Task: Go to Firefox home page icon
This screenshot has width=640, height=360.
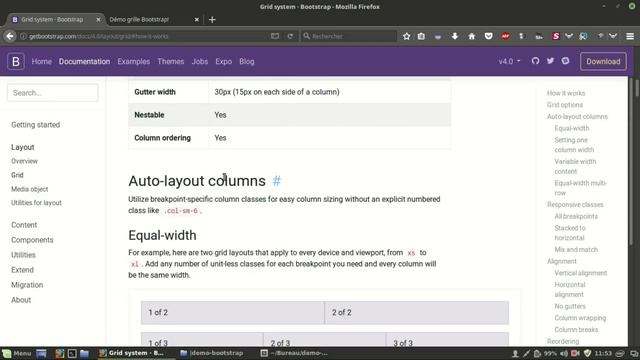Action: tap(471, 36)
